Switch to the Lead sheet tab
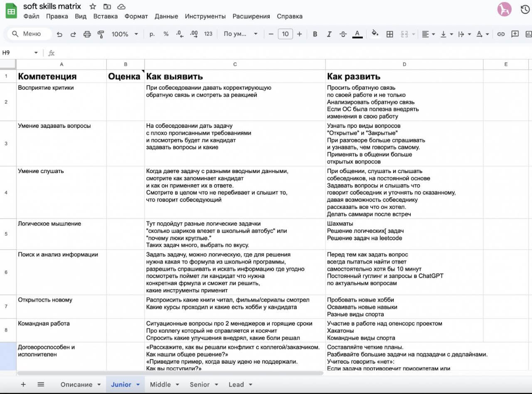 click(236, 384)
